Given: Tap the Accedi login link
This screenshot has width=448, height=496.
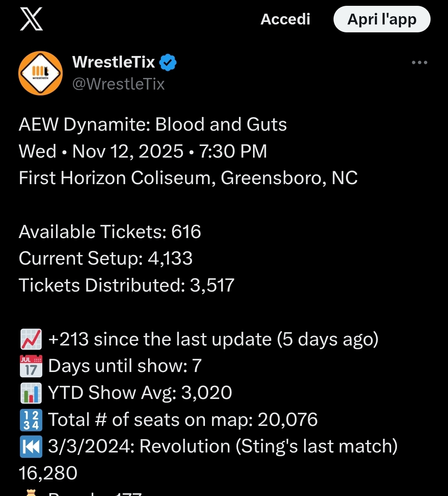Looking at the screenshot, I should coord(285,19).
